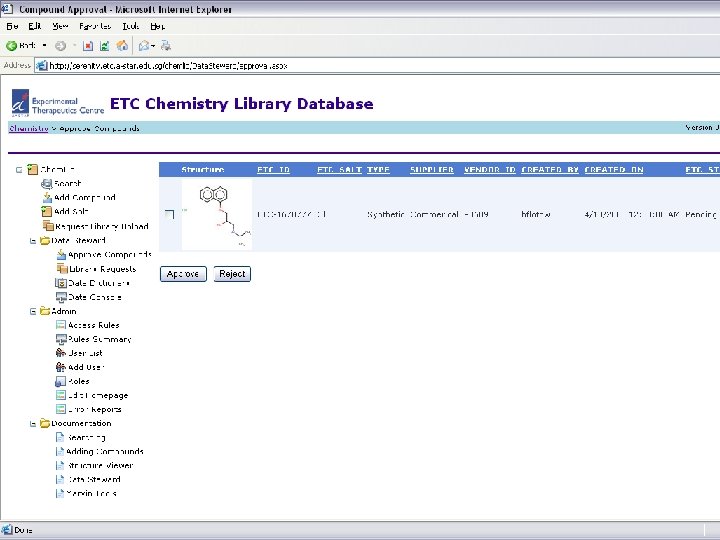This screenshot has height=540, width=720.
Task: Open the Help menu
Action: click(x=158, y=26)
